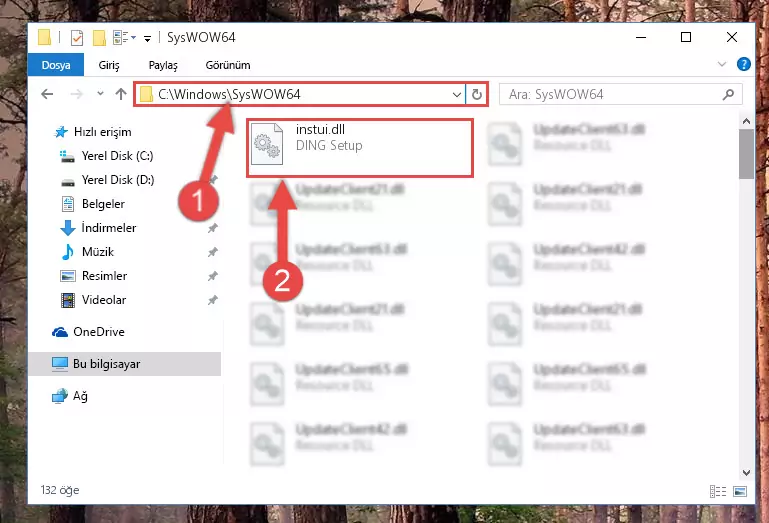Click the Yerel Disk (D:) drive icon
Screen dimensions: 769x523
coord(68,182)
